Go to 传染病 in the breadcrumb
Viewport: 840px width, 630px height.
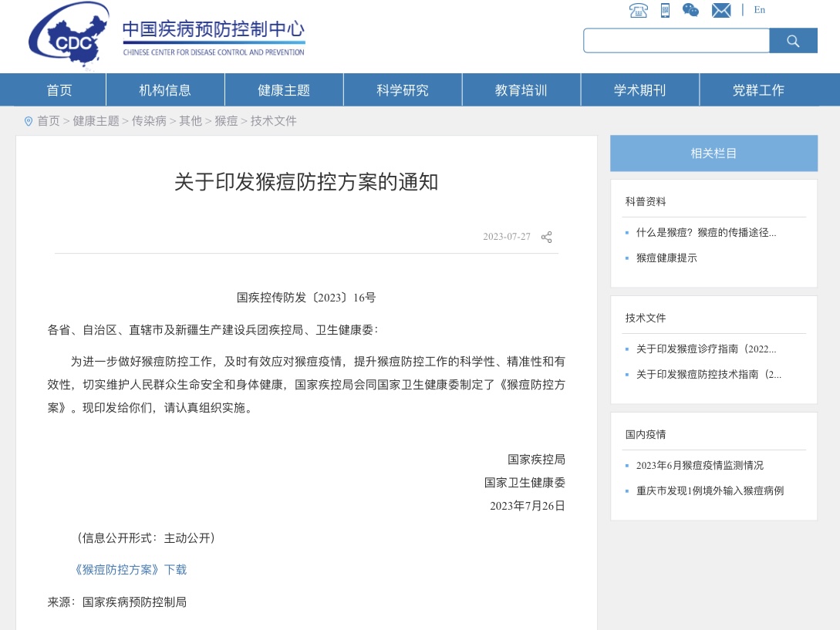[x=149, y=121]
